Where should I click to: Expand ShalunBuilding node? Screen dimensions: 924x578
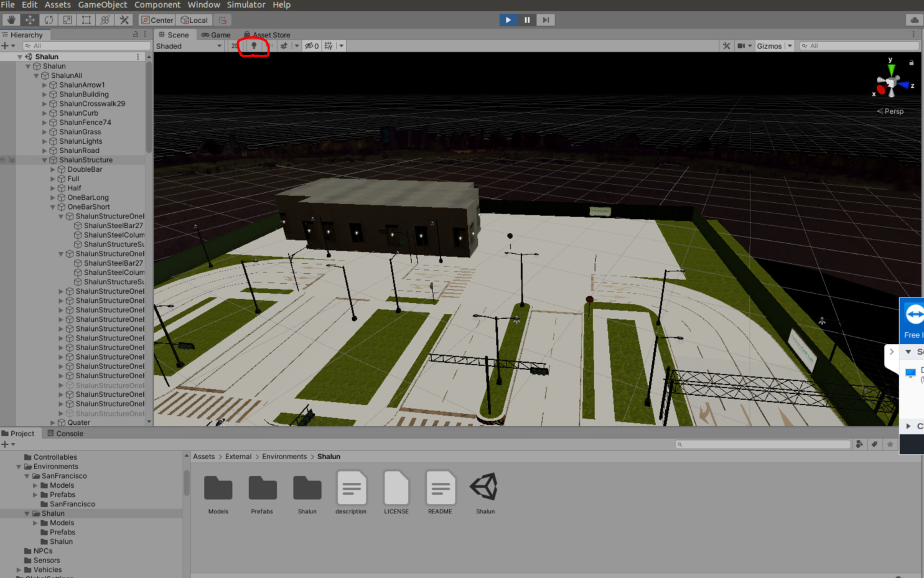(x=44, y=95)
